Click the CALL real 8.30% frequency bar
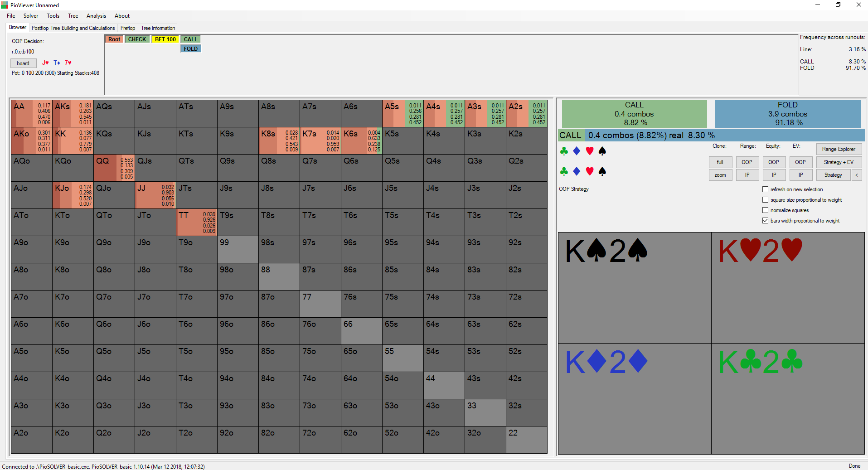 point(712,135)
